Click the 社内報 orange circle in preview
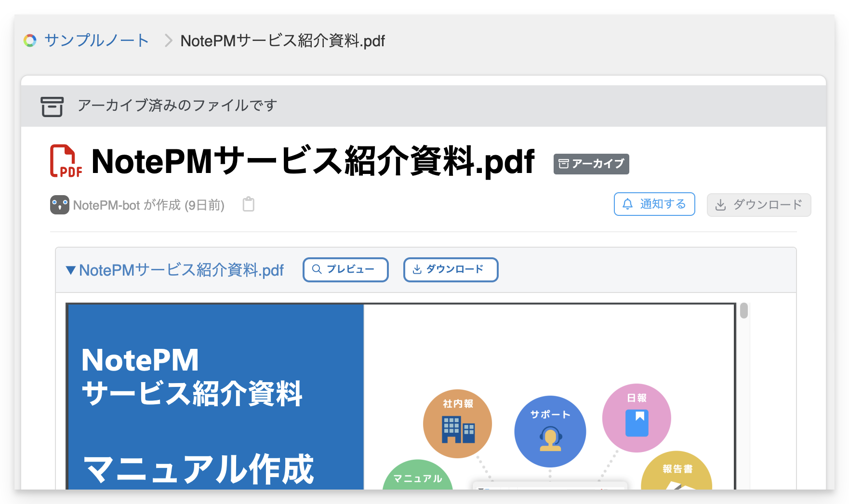This screenshot has height=504, width=849. 457,424
